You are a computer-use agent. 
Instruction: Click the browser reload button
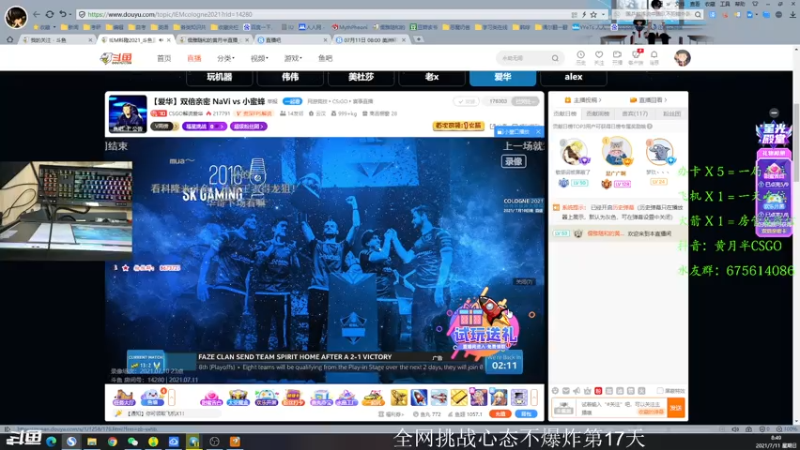click(x=49, y=14)
